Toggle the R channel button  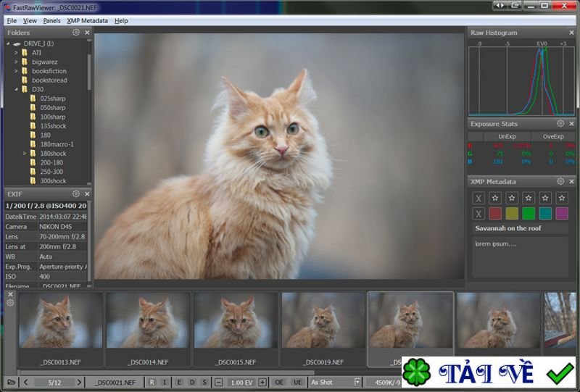point(152,382)
